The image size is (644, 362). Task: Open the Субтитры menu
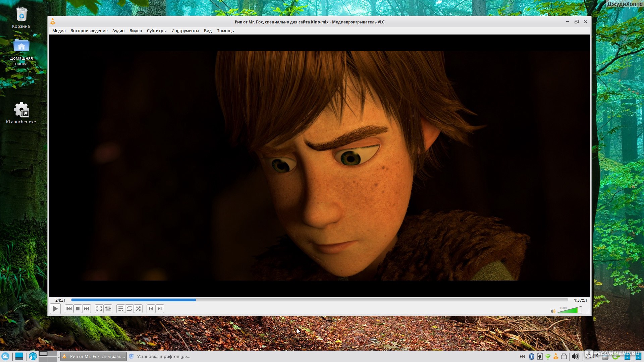(x=157, y=31)
